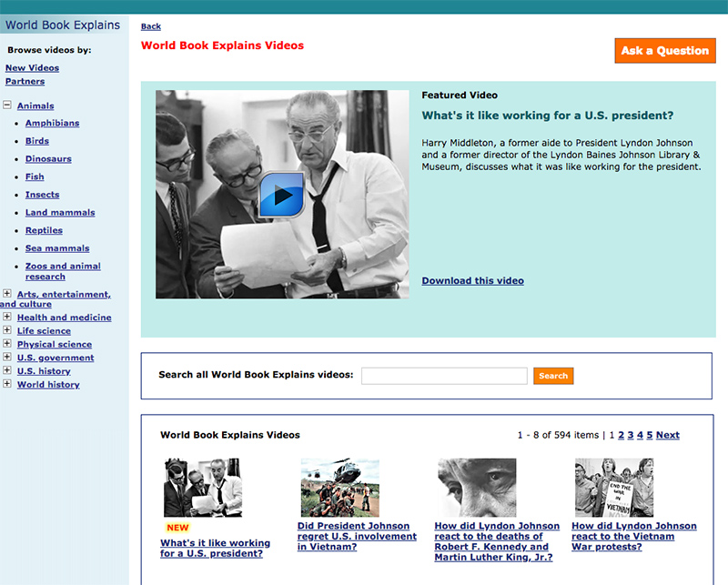Open the U.S. government link
Screen dimensions: 728x585
(x=56, y=358)
